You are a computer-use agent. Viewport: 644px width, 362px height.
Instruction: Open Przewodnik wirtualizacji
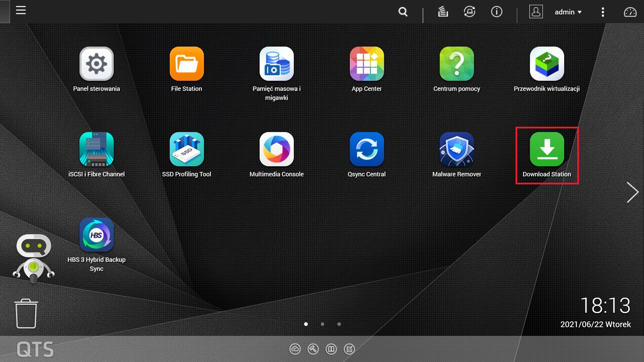pos(547,64)
